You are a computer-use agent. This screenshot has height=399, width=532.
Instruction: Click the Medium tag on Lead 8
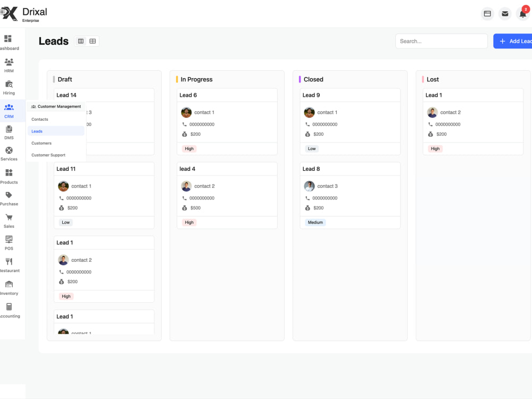pos(315,222)
